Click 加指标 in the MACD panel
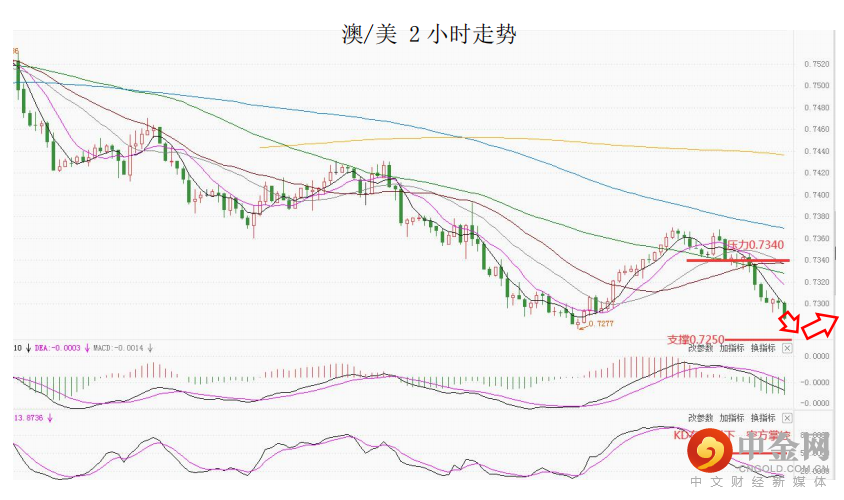 [731, 348]
